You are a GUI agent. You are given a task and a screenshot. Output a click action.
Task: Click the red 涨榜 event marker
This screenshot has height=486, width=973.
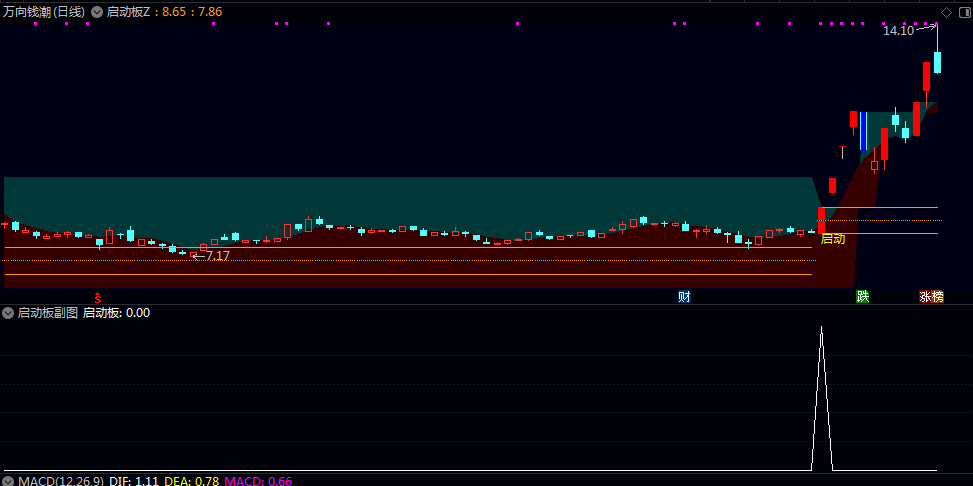point(931,297)
